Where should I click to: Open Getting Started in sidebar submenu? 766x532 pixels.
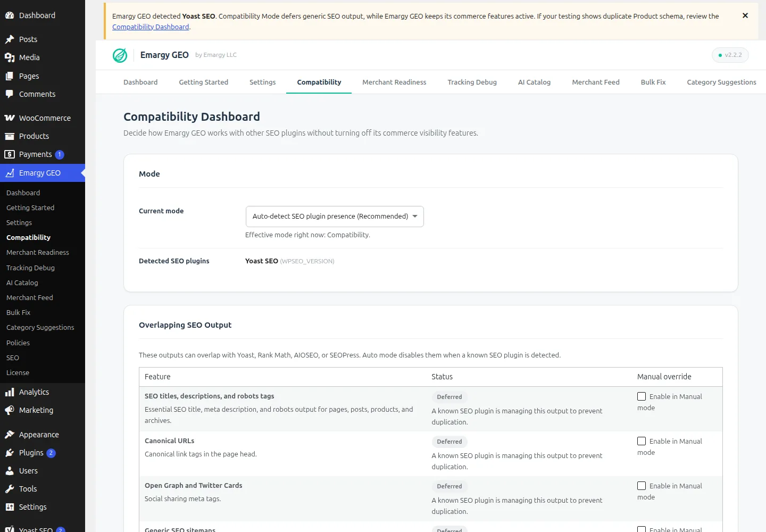click(x=30, y=208)
